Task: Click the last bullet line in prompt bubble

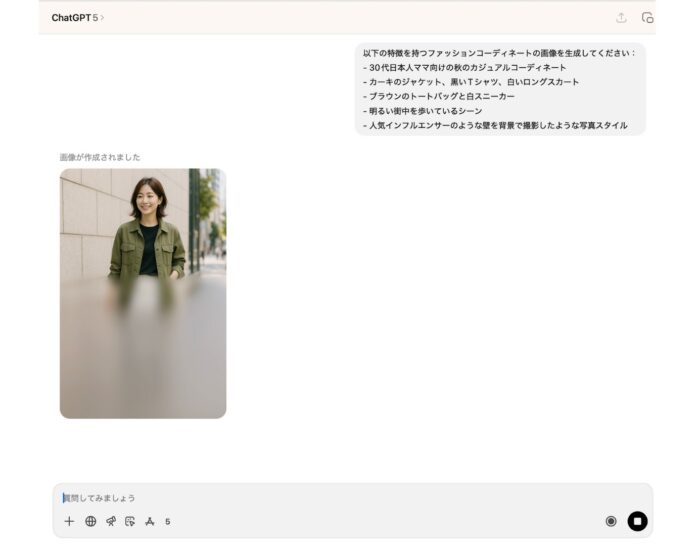Action: (495, 125)
